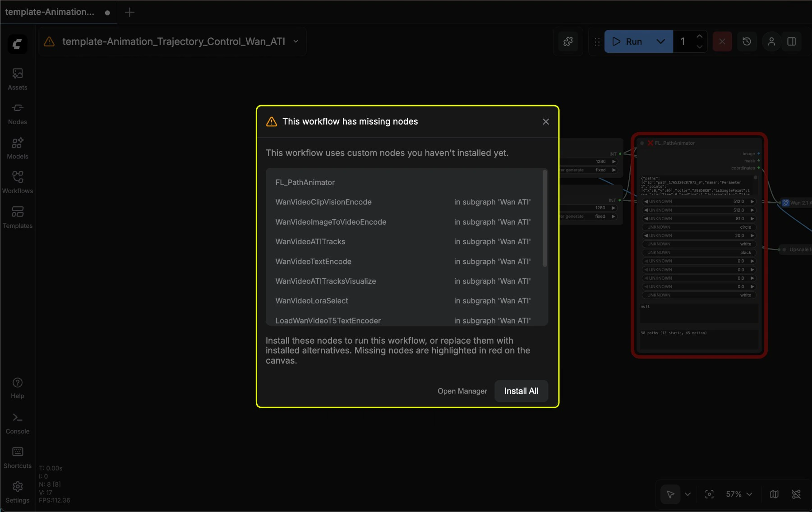Image resolution: width=812 pixels, height=512 pixels.
Task: Click the UNKNOWN widget with value 81.0
Action: coord(699,219)
